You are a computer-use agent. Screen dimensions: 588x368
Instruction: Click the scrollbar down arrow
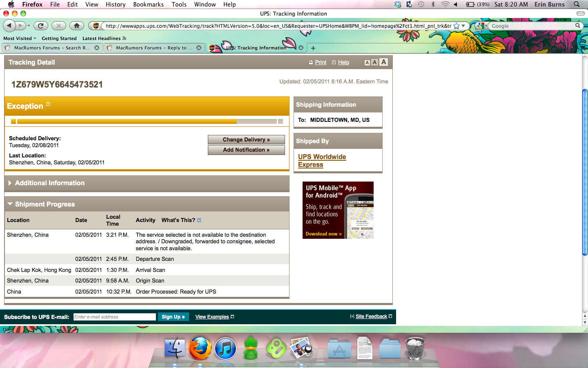pos(585,323)
